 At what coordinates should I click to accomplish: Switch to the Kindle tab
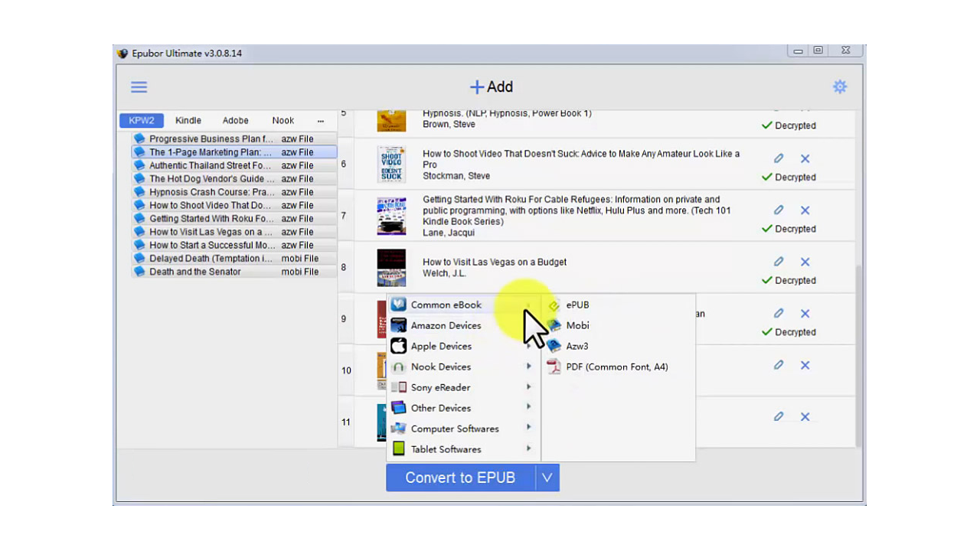point(188,121)
